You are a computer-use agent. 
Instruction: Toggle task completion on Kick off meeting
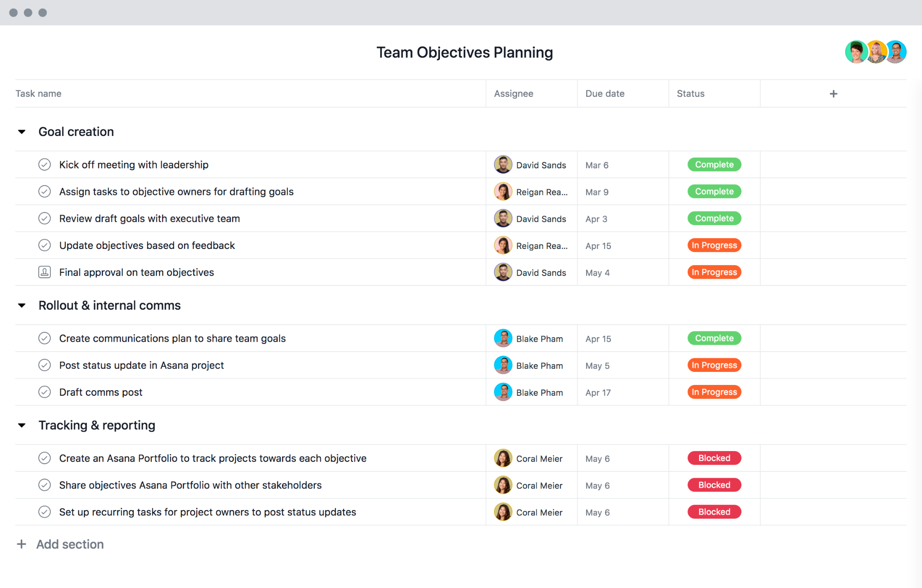[x=44, y=164]
